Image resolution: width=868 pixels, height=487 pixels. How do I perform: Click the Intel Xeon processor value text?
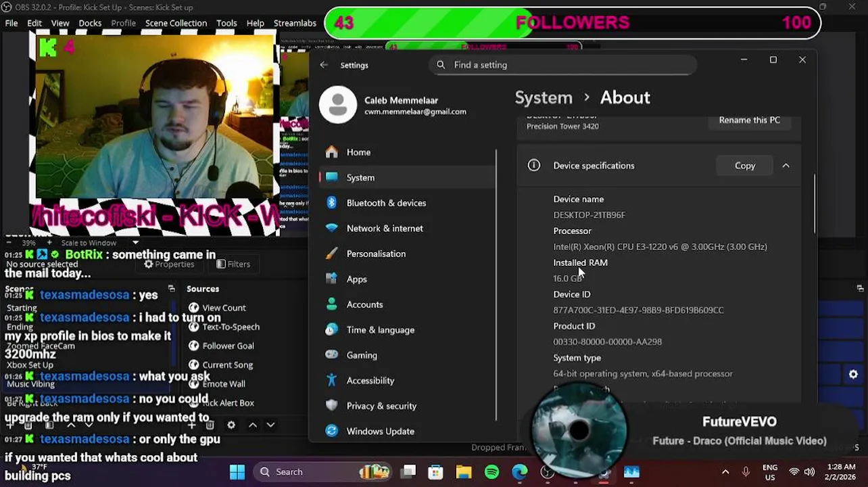(660, 247)
